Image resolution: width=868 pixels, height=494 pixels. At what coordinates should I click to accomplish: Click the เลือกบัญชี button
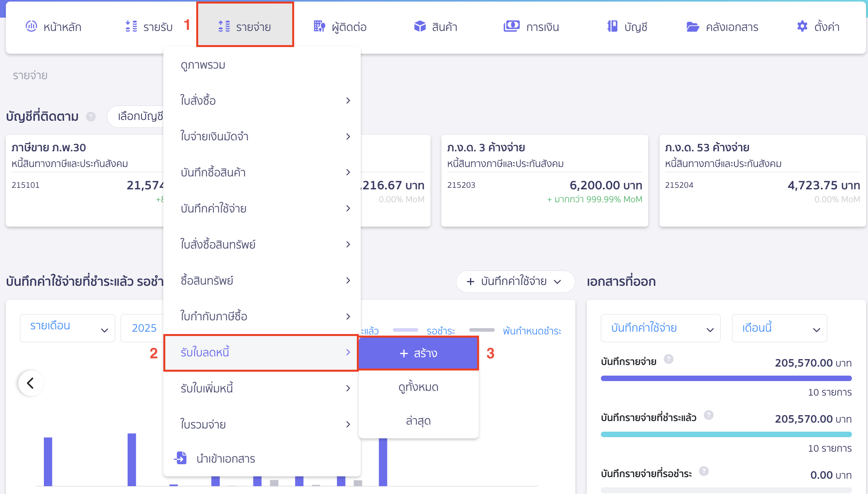tap(136, 116)
